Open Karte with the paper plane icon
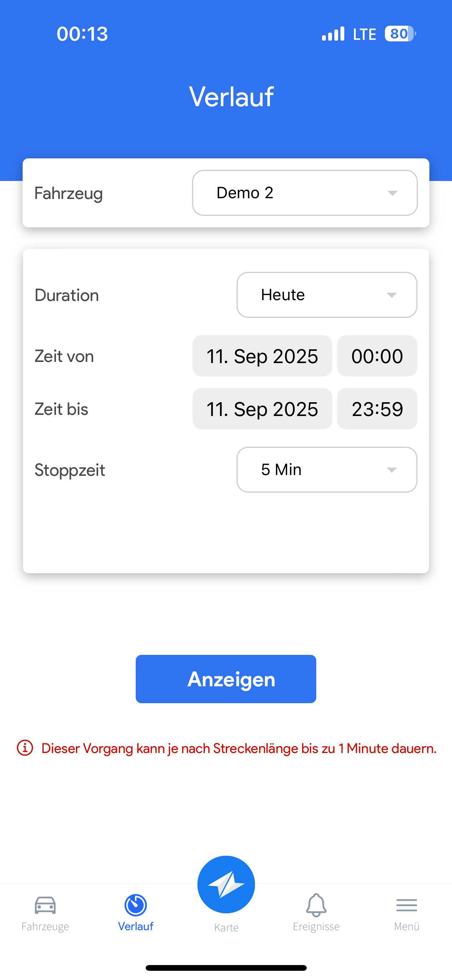The image size is (452, 980). click(226, 884)
